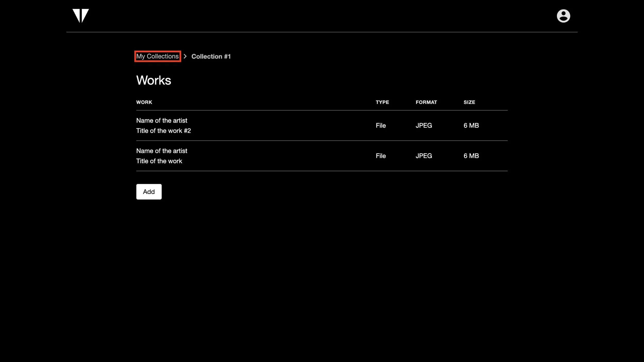Click JPEG format in the first row
This screenshot has height=362, width=644.
click(423, 126)
